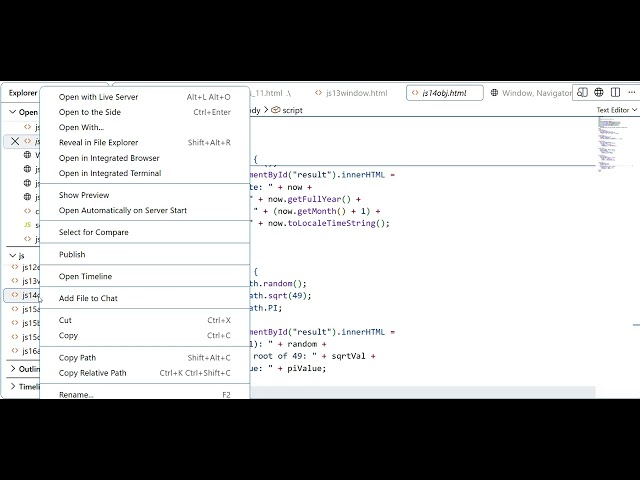Click Open With... in context menu
640x480 pixels.
pos(145,127)
